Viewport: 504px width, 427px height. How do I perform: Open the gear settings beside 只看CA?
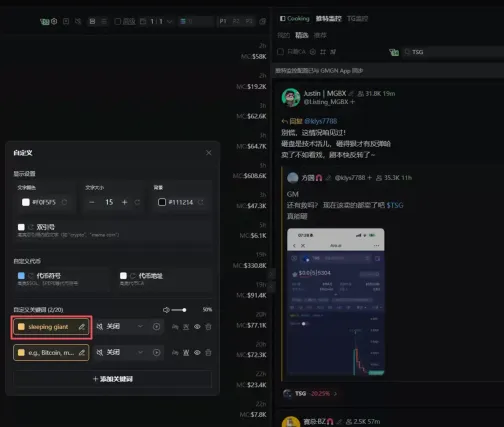[313, 52]
